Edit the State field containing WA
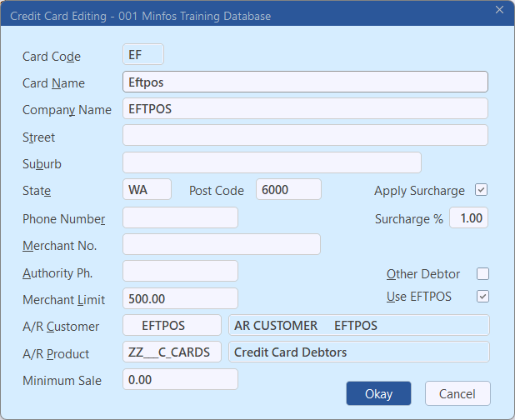Image resolution: width=515 pixels, height=420 pixels. pos(147,190)
